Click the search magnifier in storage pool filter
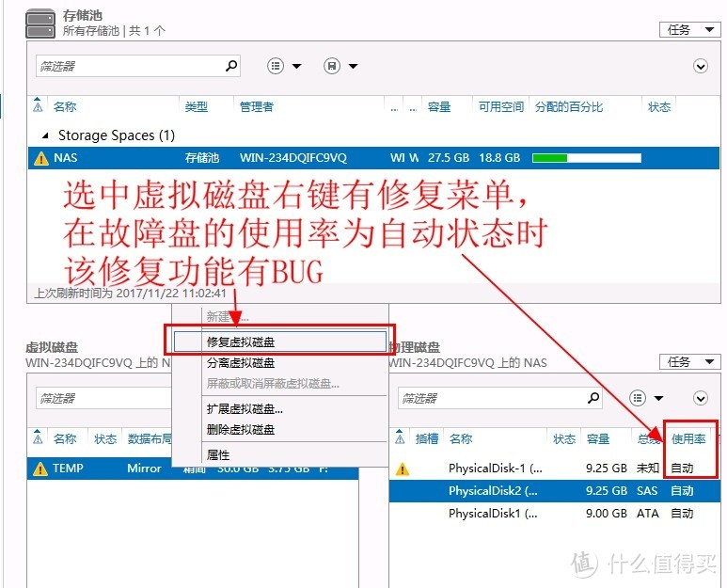 point(231,65)
